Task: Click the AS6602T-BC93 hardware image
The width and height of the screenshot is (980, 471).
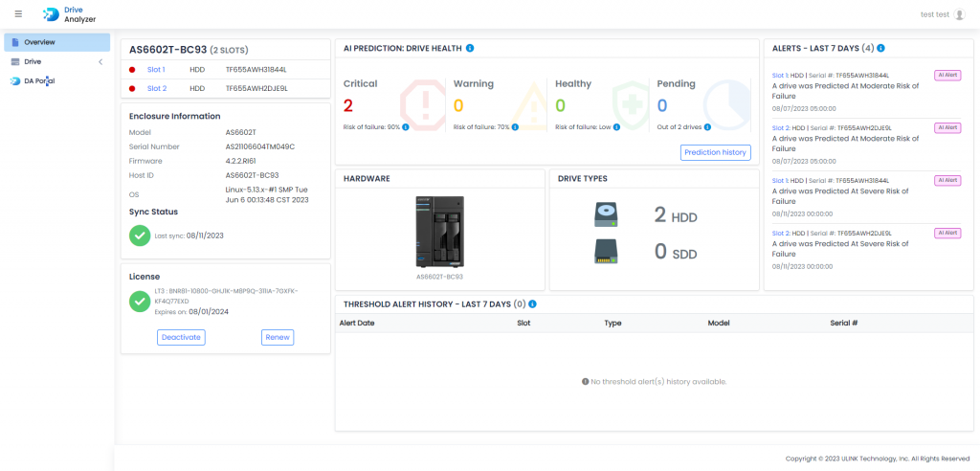Action: click(439, 232)
